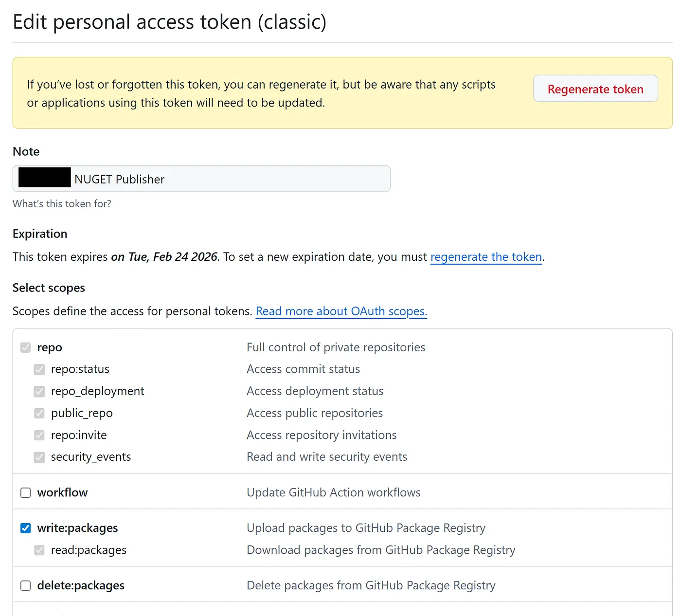The height and width of the screenshot is (616, 681).
Task: Uncheck the write:packages scope checkbox
Action: pyautogui.click(x=26, y=528)
